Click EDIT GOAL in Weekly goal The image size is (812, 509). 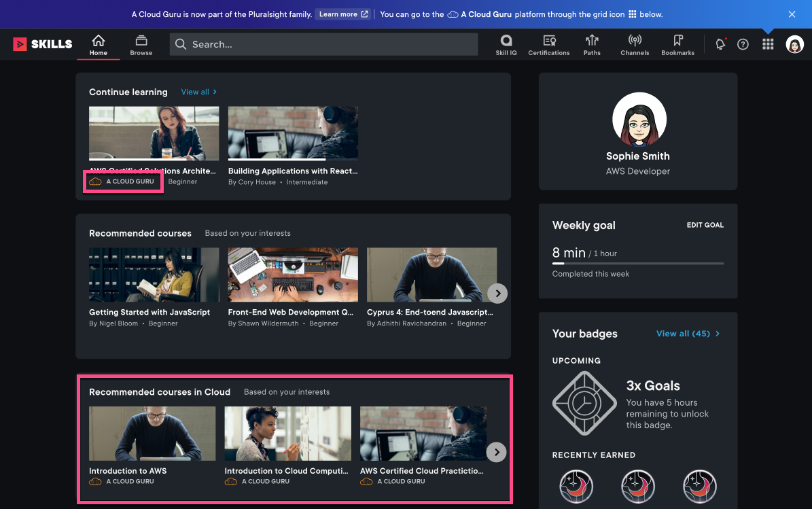pos(705,225)
